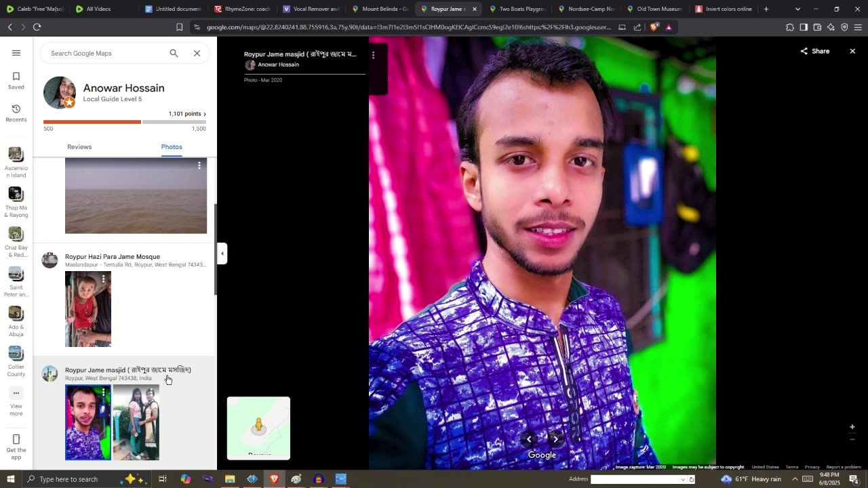Open options menu on sea photo
The width and height of the screenshot is (868, 488).
[199, 165]
